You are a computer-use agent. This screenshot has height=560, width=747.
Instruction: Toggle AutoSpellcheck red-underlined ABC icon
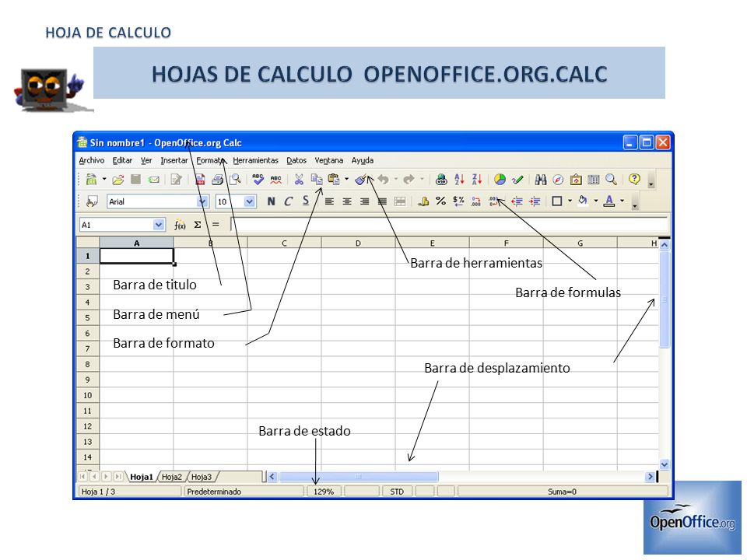click(x=275, y=180)
